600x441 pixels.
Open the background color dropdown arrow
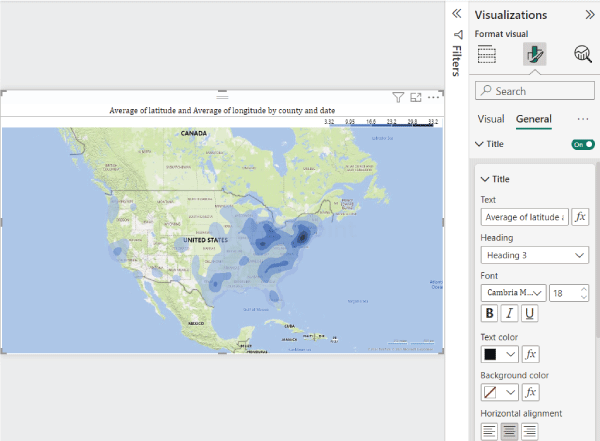[x=510, y=392]
